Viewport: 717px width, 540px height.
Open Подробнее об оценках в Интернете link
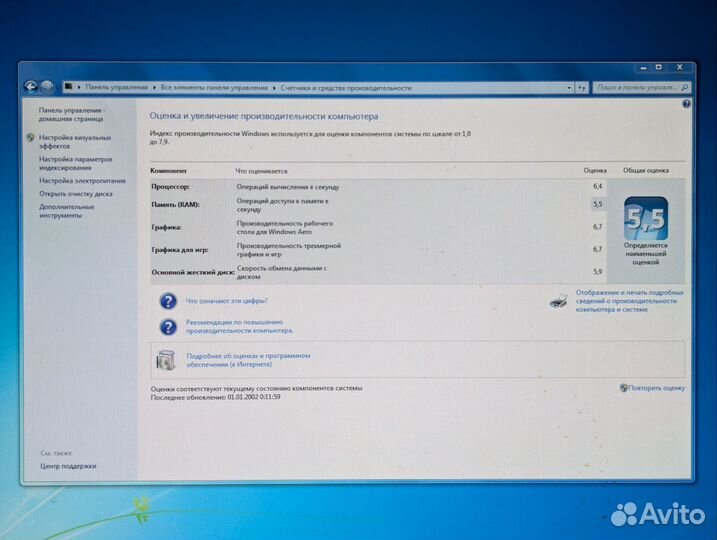click(x=248, y=360)
